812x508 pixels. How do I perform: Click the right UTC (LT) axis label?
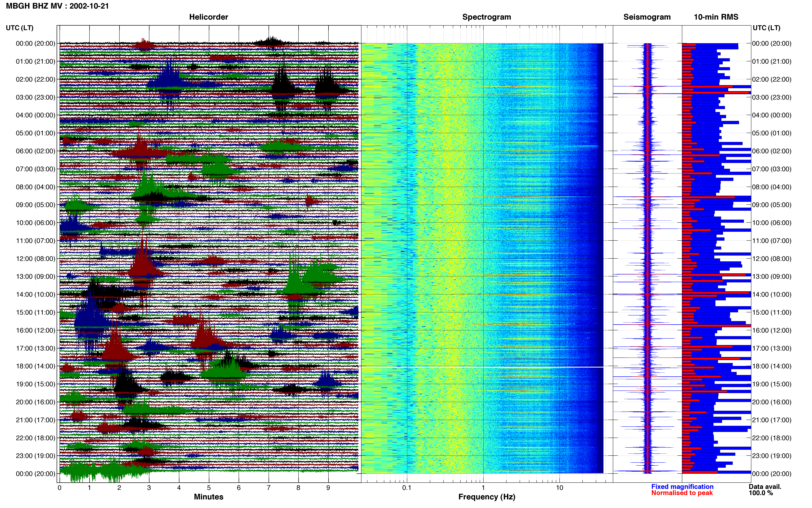[x=767, y=28]
